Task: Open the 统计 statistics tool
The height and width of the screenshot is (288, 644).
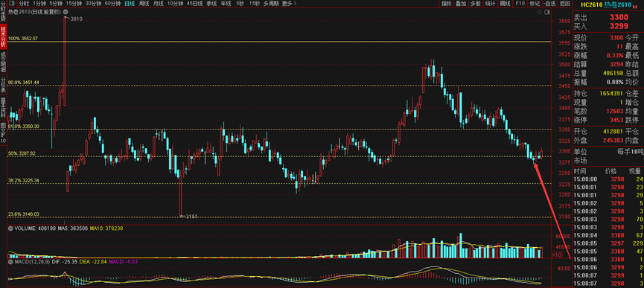Action: [491, 3]
